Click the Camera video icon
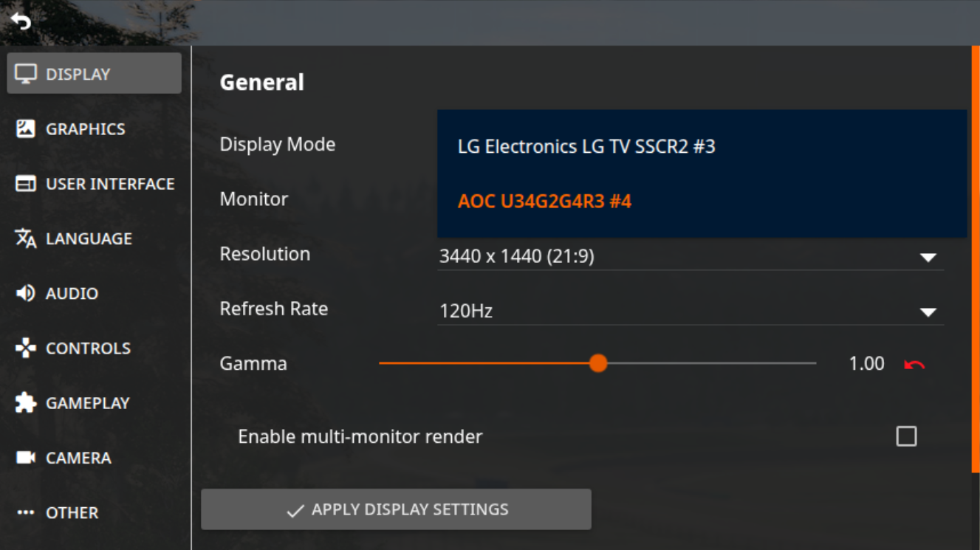Screen dimensions: 980x550 pyautogui.click(x=26, y=458)
